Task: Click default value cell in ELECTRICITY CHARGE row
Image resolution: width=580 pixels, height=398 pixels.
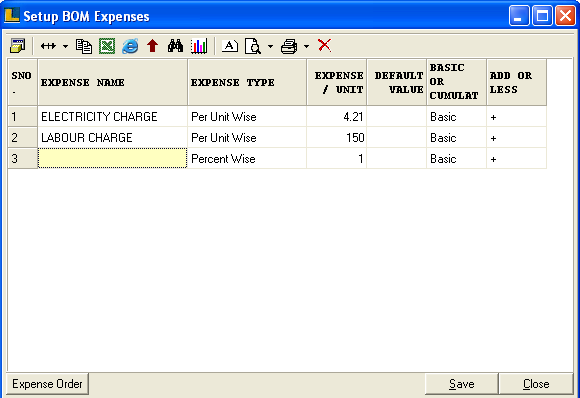Action: click(397, 117)
